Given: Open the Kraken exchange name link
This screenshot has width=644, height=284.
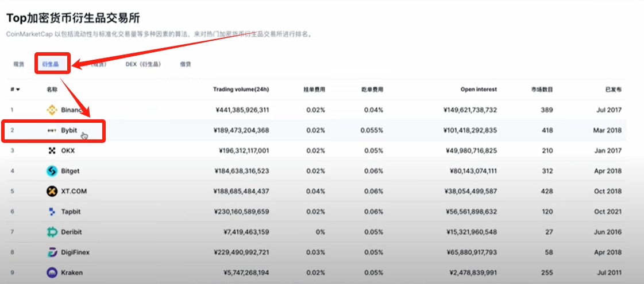Looking at the screenshot, I should (72, 273).
